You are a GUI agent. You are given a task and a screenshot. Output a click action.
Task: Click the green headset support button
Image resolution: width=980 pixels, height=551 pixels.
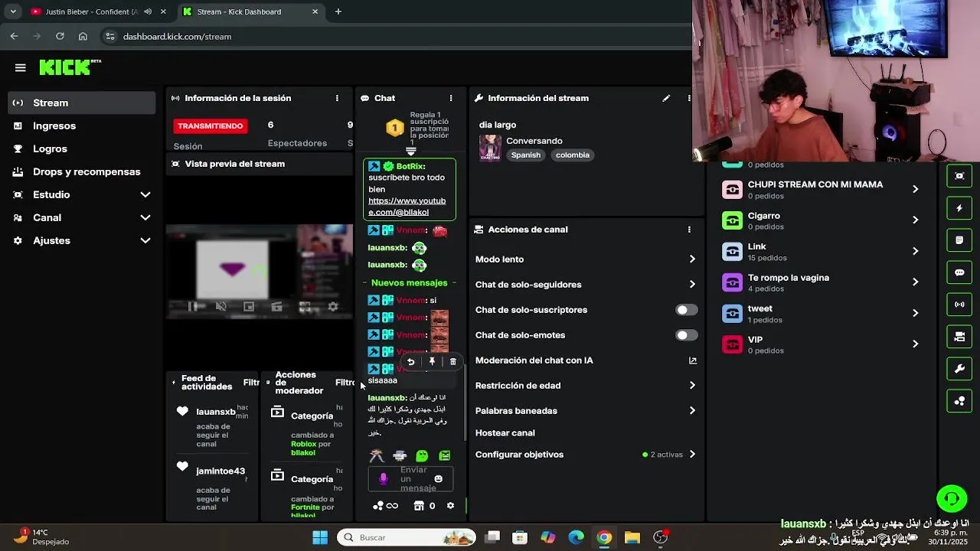pyautogui.click(x=952, y=499)
